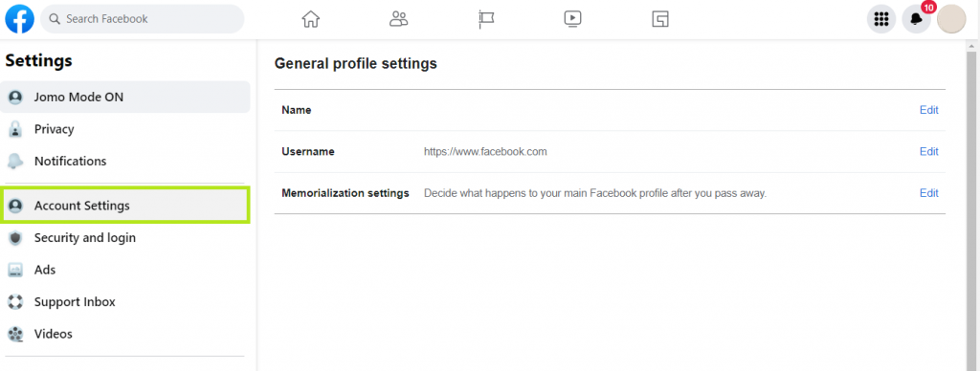Edit the Memorialization settings
Viewport: 980px width, 371px height.
(x=928, y=193)
